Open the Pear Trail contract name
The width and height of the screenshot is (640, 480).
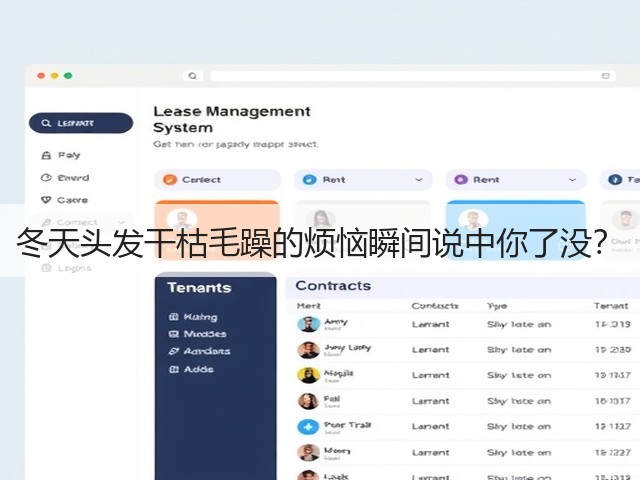click(347, 425)
